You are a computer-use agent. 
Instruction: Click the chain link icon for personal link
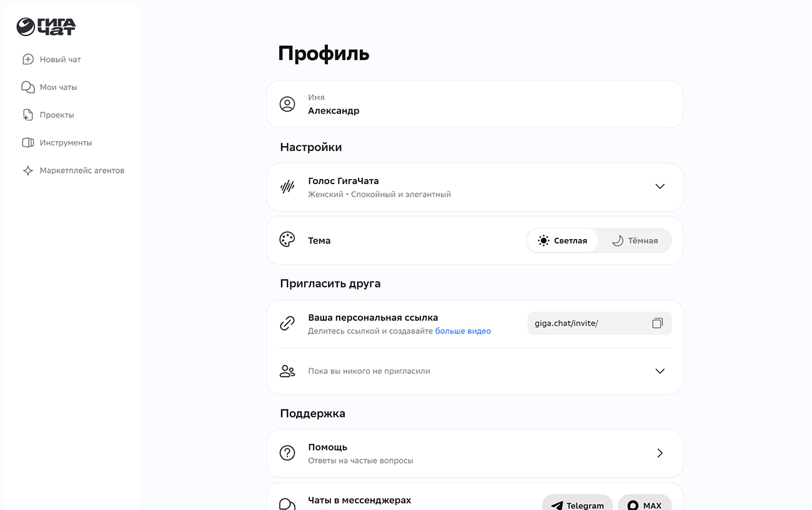click(287, 323)
